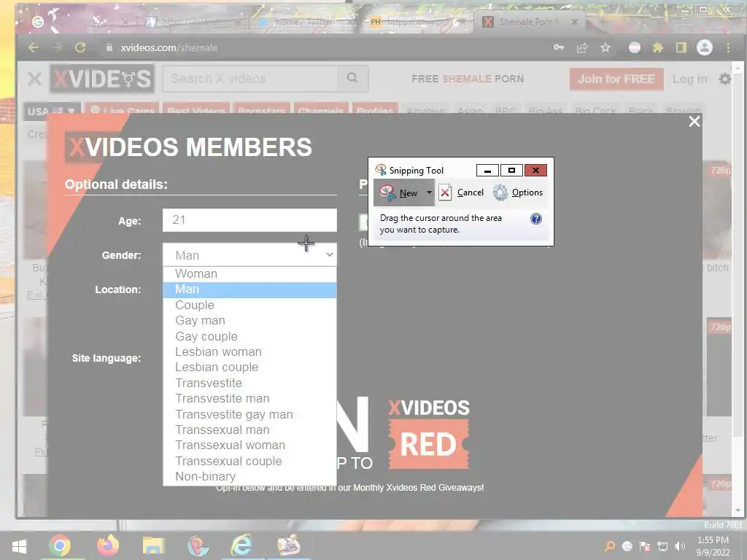
Task: Click the Action Center flag tray icon
Action: point(645,546)
